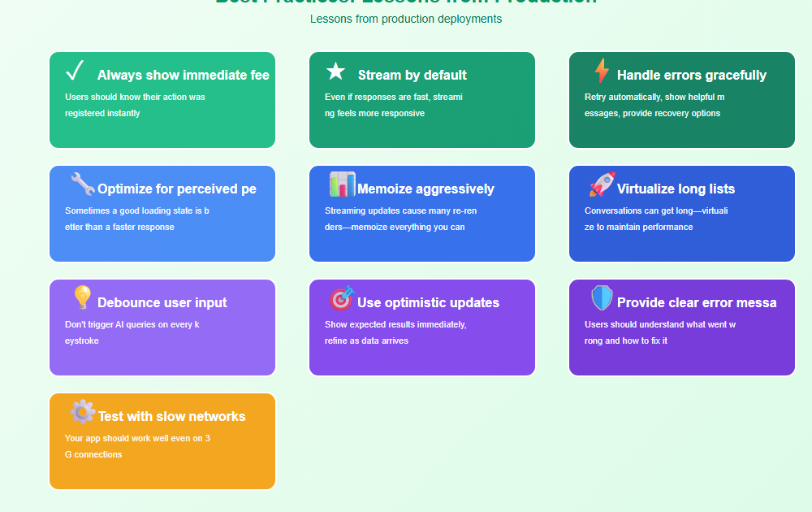Click the 'Use optimistic updates' description text
Screen dimensions: 812x512
coord(395,332)
